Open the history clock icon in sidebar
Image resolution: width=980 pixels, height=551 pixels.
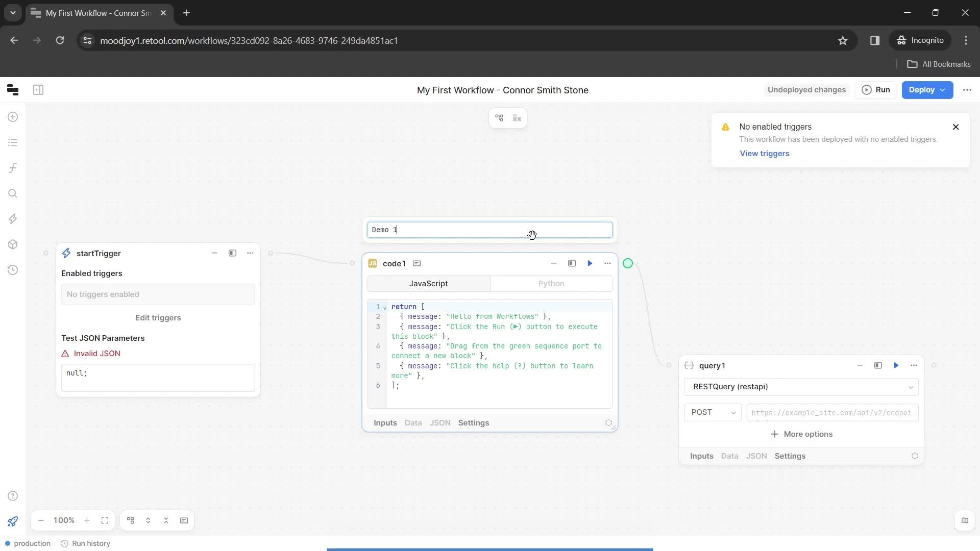[13, 270]
